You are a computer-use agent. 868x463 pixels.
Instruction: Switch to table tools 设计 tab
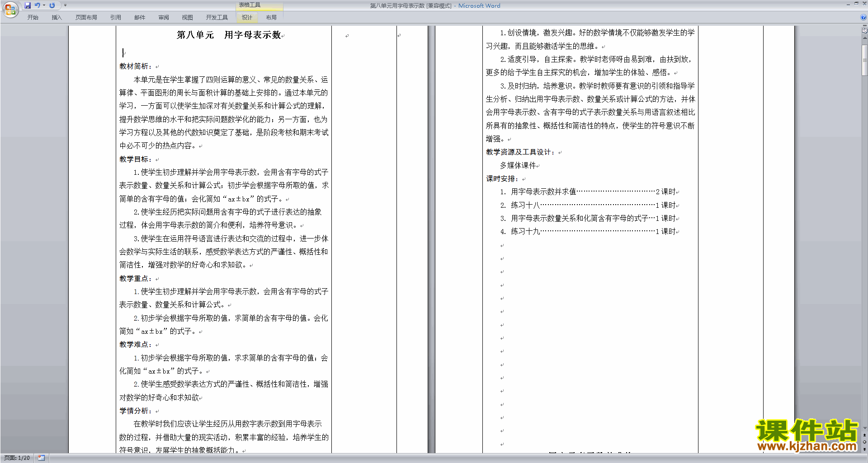pos(247,18)
